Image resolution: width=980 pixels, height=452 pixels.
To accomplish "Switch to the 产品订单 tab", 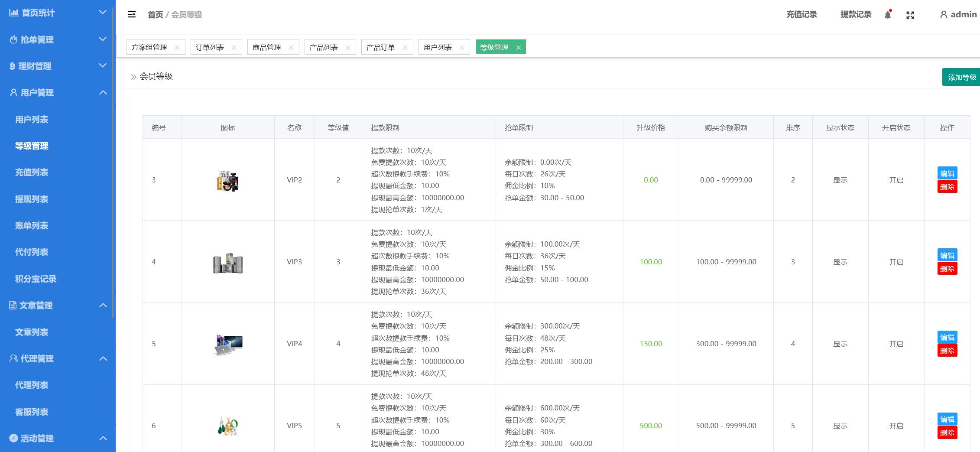I will pos(381,47).
